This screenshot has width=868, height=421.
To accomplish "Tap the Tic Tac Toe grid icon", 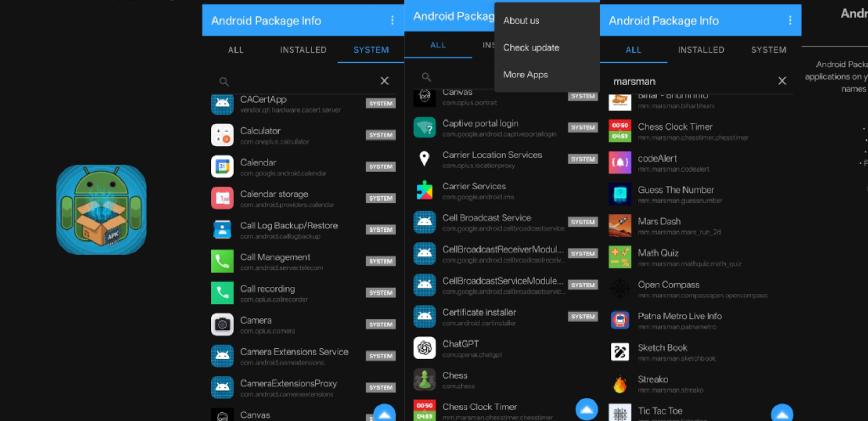I will point(620,413).
